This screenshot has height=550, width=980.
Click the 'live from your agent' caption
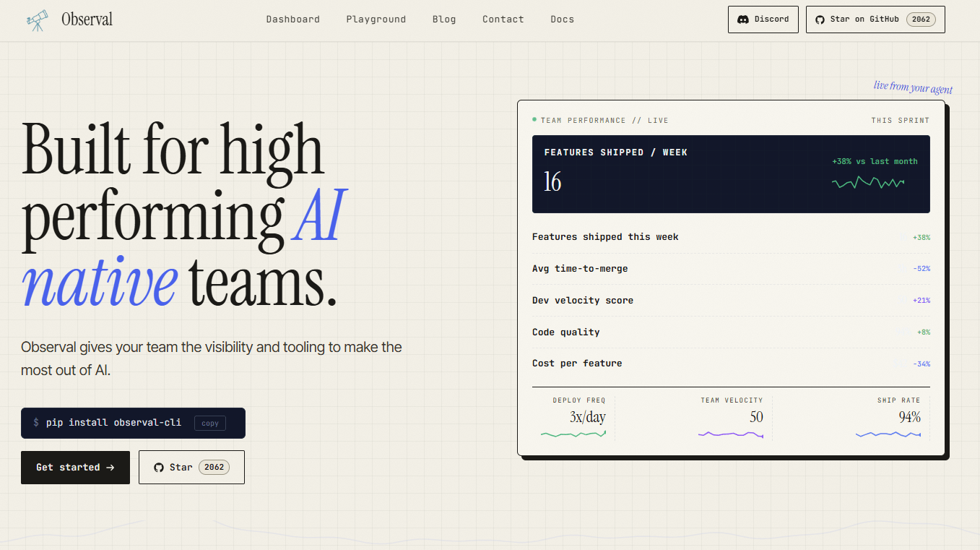tap(913, 87)
